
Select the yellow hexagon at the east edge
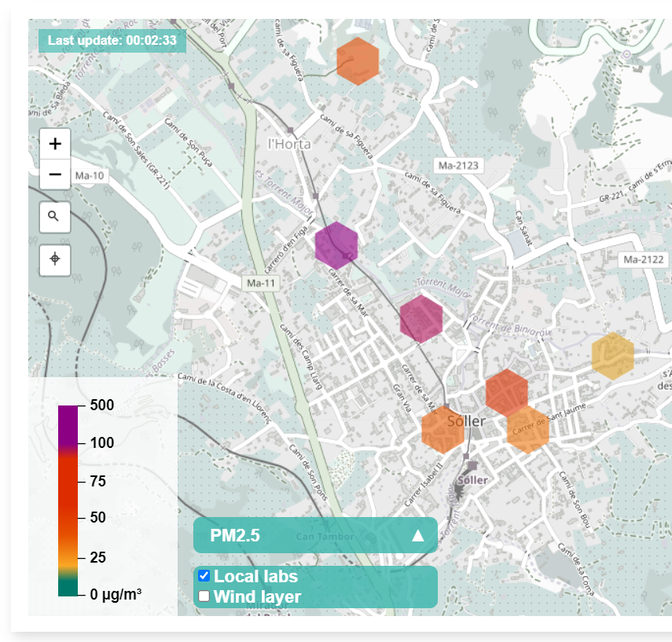click(x=613, y=356)
